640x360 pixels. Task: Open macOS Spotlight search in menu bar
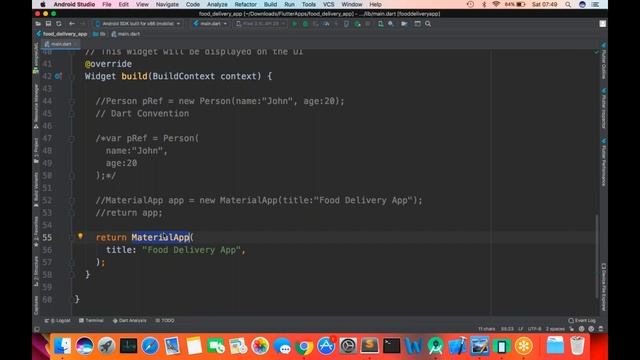[568, 4]
